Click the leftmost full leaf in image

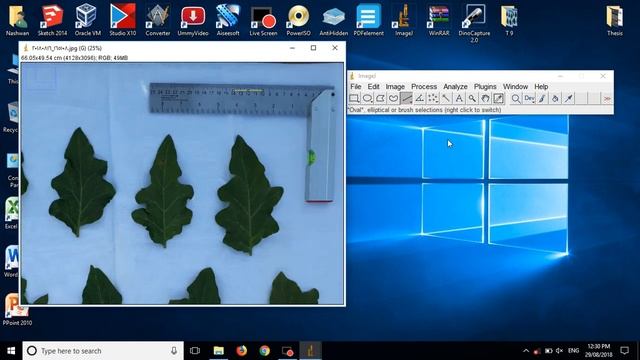[x=82, y=182]
